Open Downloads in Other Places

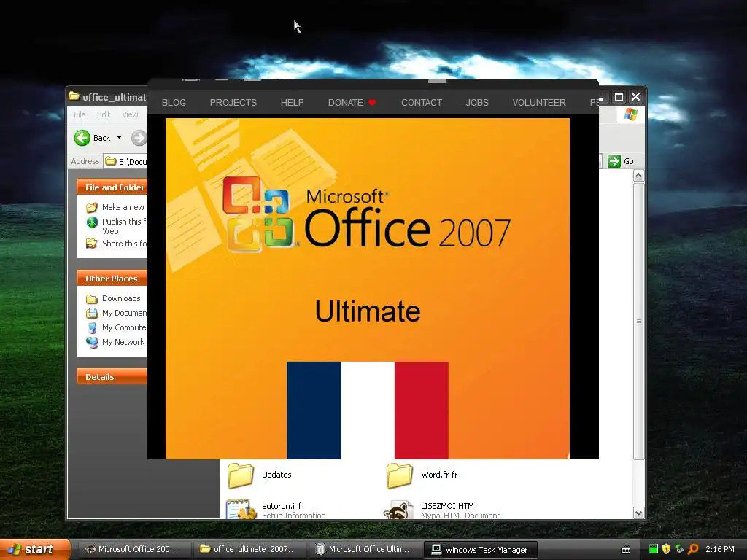coord(121,298)
